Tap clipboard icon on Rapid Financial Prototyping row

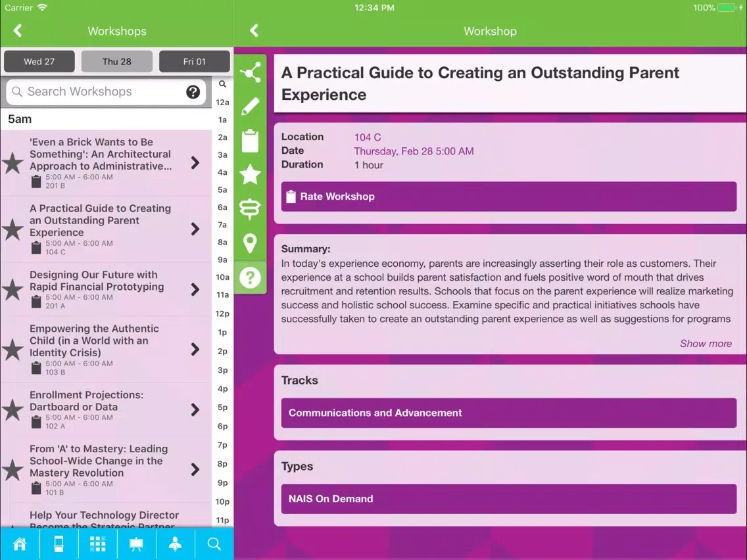tap(36, 302)
